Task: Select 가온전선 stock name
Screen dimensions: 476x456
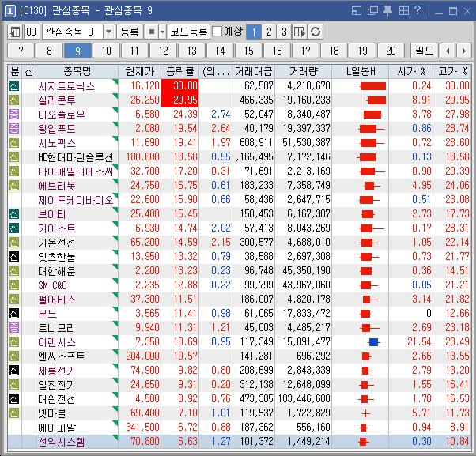Action: [x=57, y=243]
